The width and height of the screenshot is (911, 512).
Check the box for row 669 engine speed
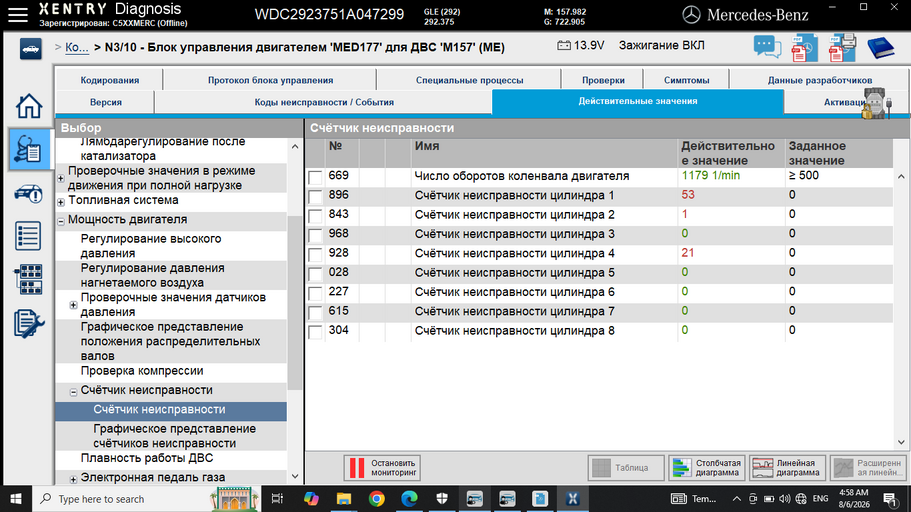click(x=315, y=177)
